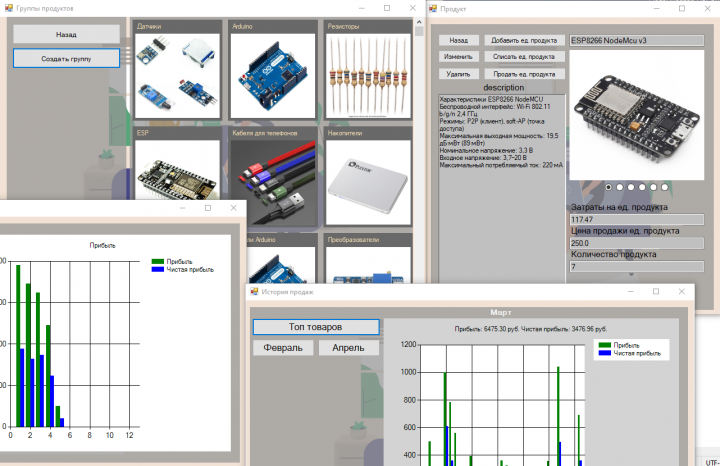The image size is (720, 466).
Task: Select the first image radio dot
Action: click(608, 187)
